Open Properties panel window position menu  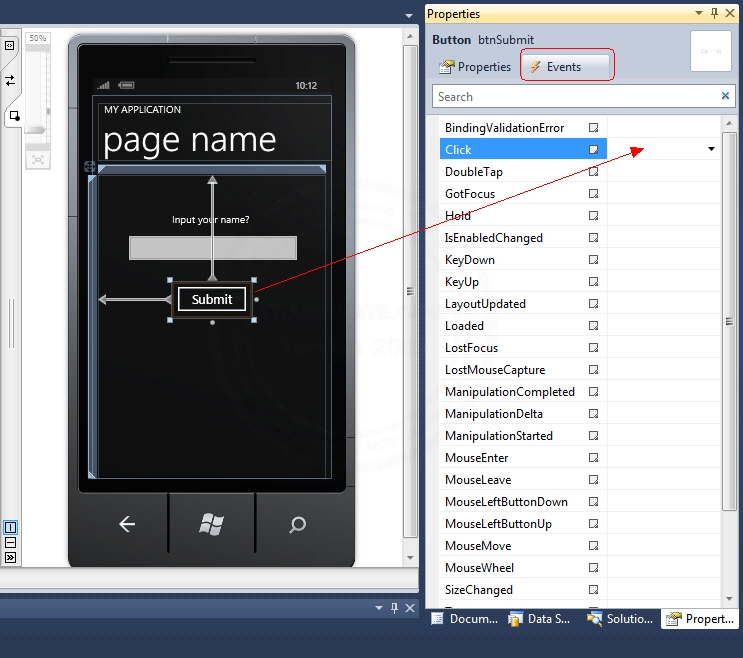699,13
